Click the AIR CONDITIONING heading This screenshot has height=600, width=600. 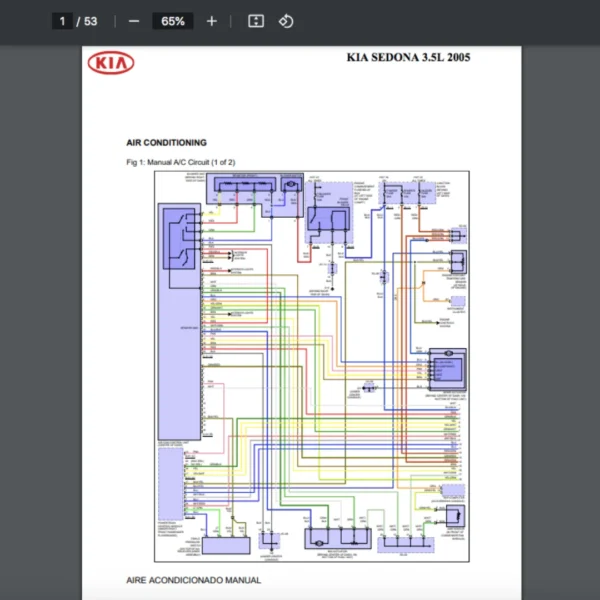pos(166,143)
